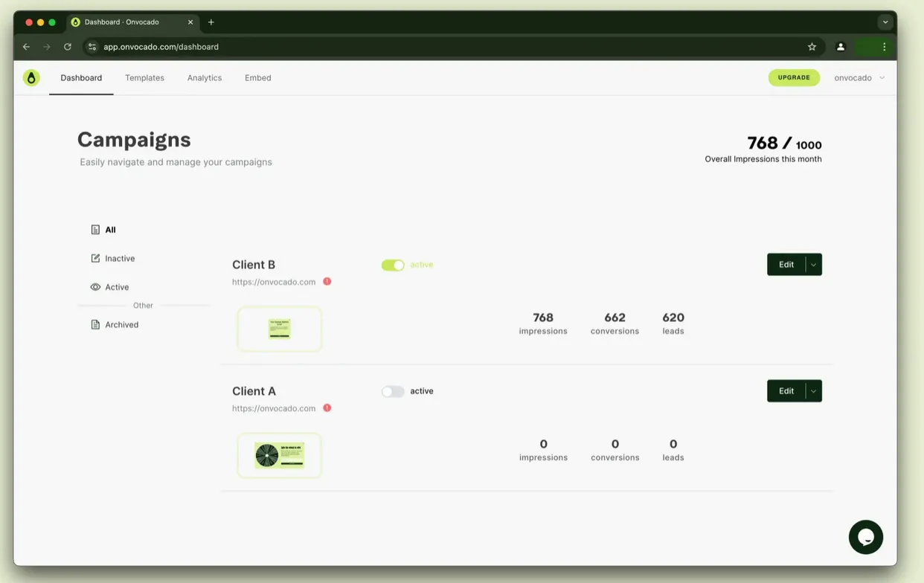Reload the page in browser
Screen dimensions: 924x583
point(68,47)
